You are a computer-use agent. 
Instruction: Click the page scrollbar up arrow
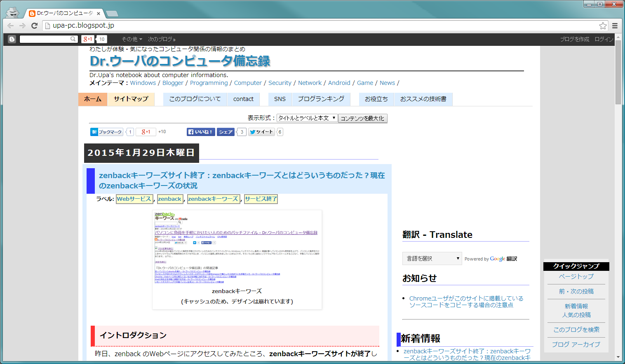pyautogui.click(x=618, y=37)
